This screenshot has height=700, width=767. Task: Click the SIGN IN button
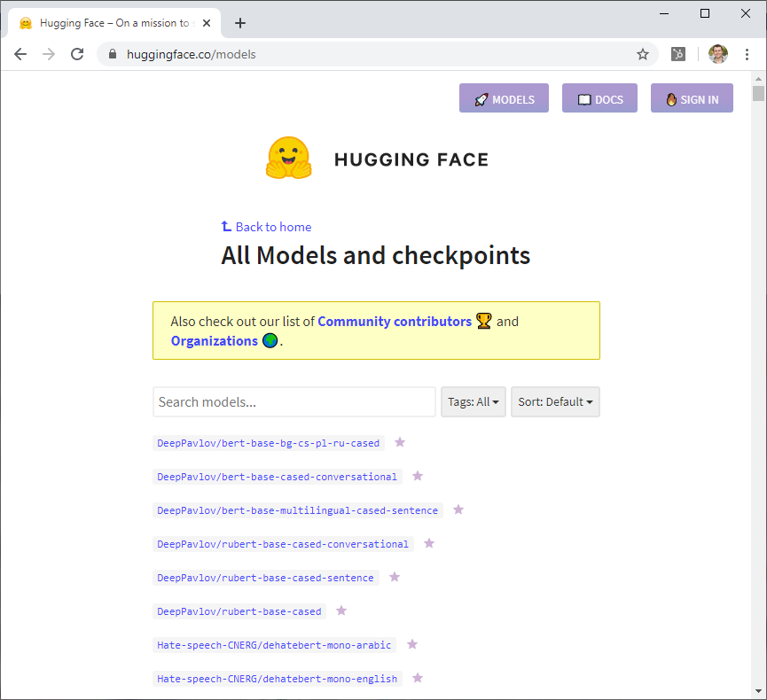click(x=692, y=97)
